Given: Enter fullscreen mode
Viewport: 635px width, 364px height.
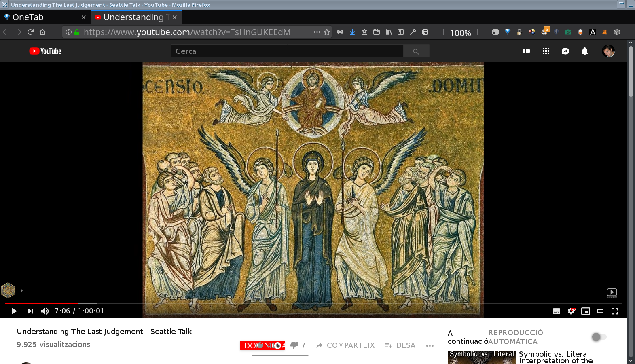Looking at the screenshot, I should click(615, 311).
